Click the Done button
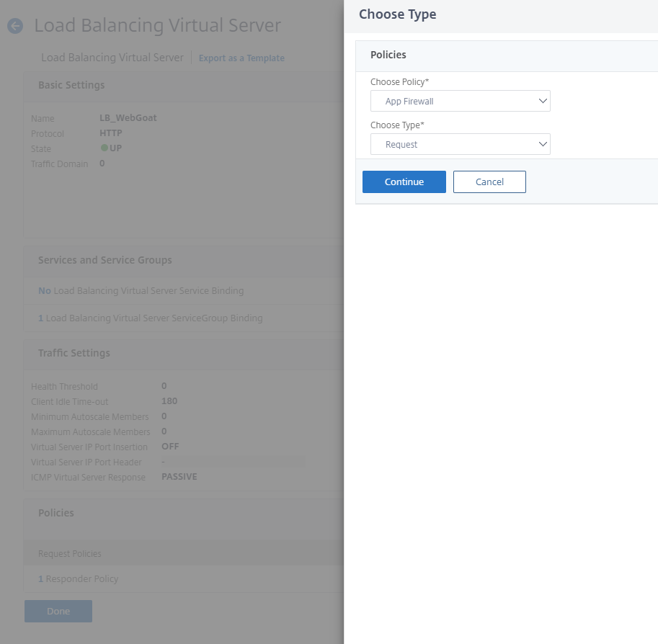The height and width of the screenshot is (644, 658). (x=58, y=611)
